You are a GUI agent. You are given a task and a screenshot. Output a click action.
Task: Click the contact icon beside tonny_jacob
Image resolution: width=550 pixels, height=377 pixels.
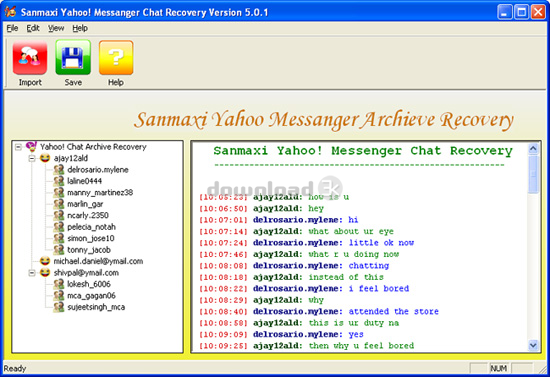tap(59, 250)
